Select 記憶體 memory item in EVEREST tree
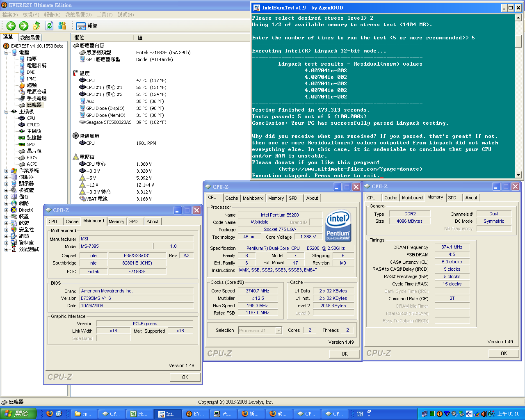 click(x=34, y=138)
